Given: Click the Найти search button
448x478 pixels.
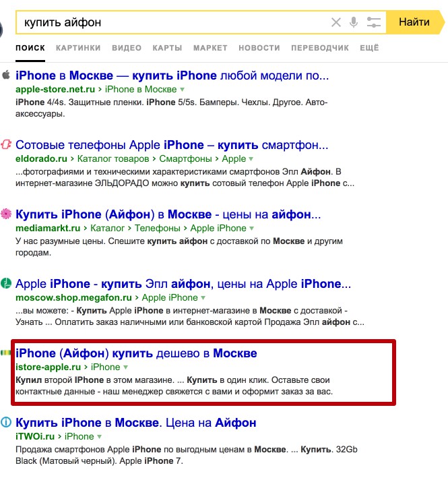Looking at the screenshot, I should click(x=414, y=22).
